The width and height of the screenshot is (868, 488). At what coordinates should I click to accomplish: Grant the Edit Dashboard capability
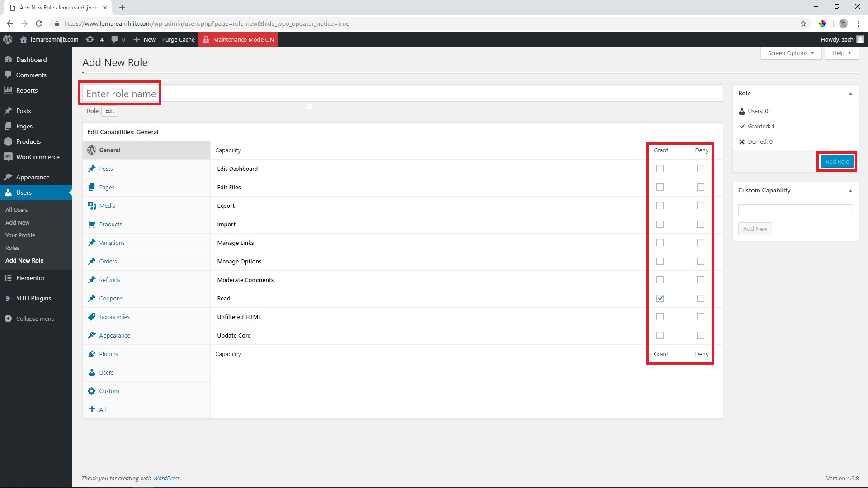point(660,169)
